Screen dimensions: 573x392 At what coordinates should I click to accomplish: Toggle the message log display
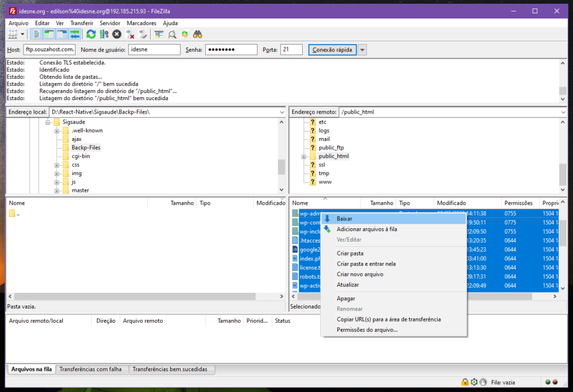pyautogui.click(x=36, y=34)
